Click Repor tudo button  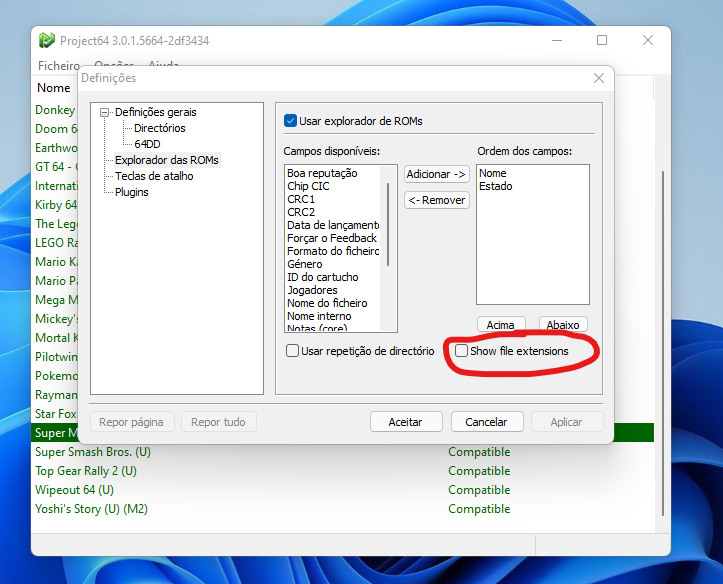[219, 422]
